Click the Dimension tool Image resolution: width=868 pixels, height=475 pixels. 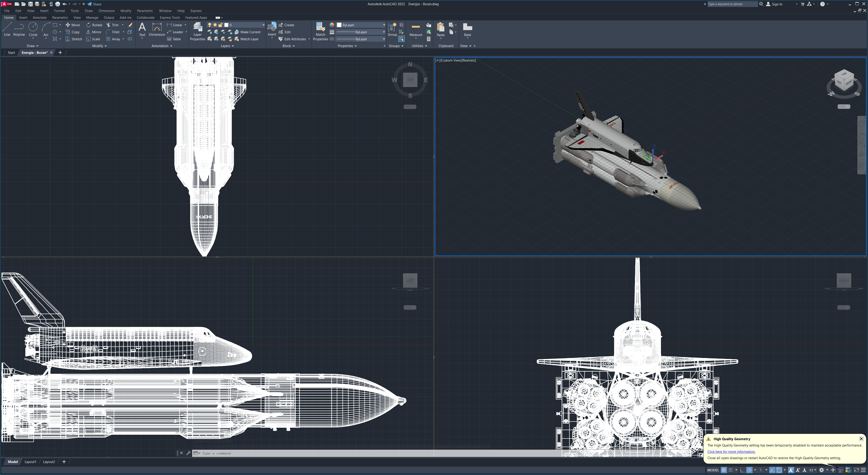click(x=157, y=29)
